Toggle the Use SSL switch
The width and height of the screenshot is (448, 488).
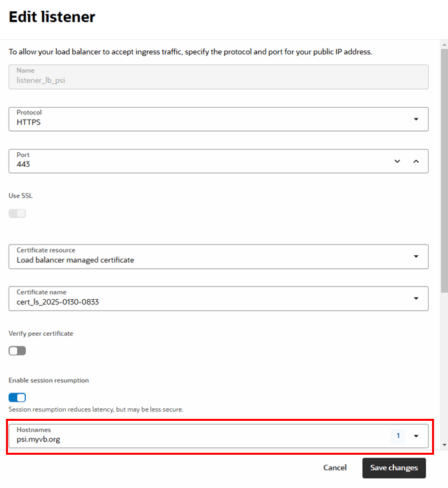coord(17,213)
